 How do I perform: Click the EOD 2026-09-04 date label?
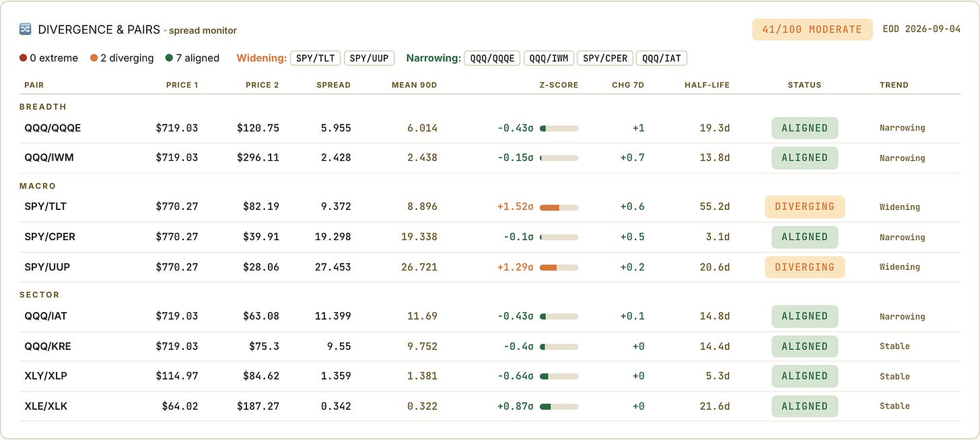pyautogui.click(x=921, y=30)
